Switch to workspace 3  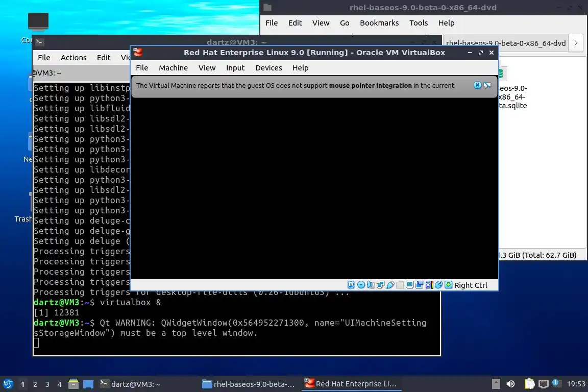(x=47, y=384)
